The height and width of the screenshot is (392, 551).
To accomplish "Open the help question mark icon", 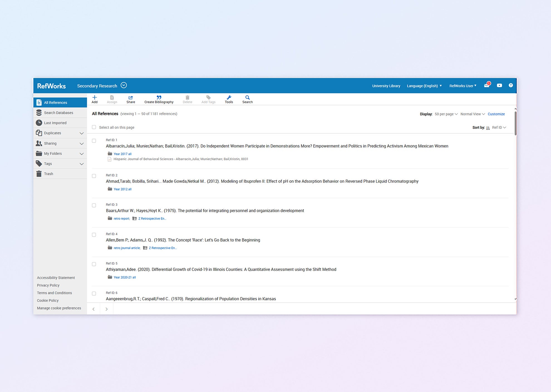I will [x=511, y=85].
